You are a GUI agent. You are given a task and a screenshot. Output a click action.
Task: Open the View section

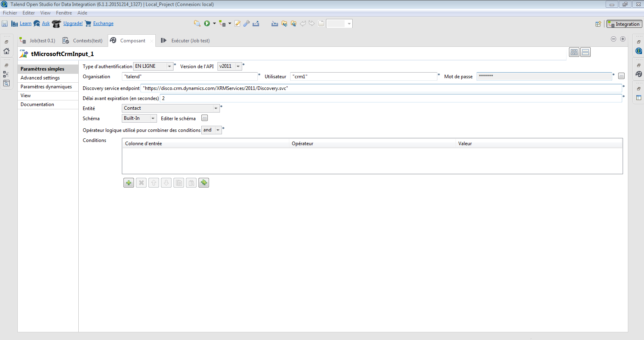pyautogui.click(x=48, y=96)
